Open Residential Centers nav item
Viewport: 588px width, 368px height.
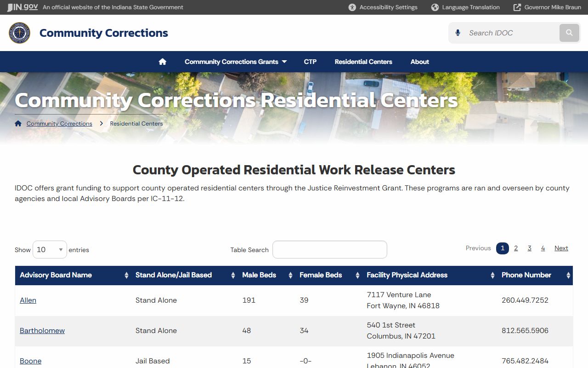click(x=363, y=62)
